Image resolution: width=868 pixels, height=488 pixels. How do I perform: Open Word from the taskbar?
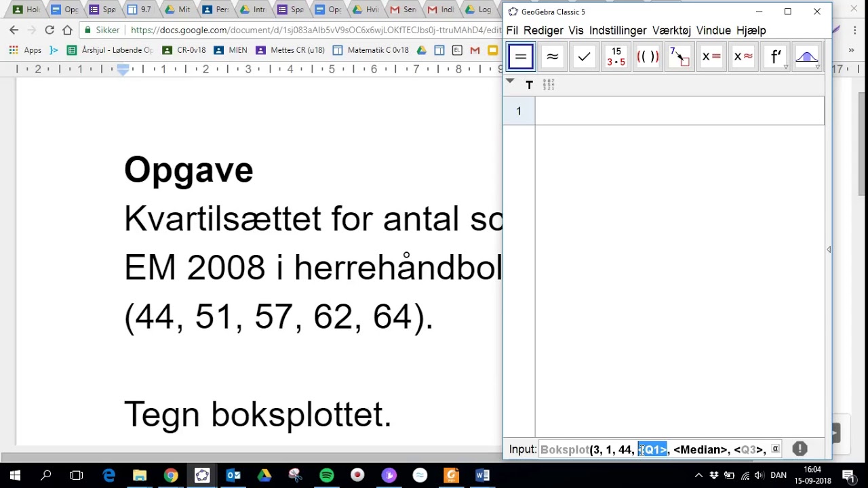coord(482,475)
